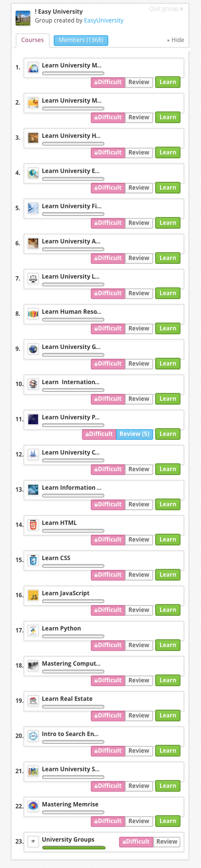Screen dimensions: 201x868
Task: Hide the group panel
Action: (176, 40)
